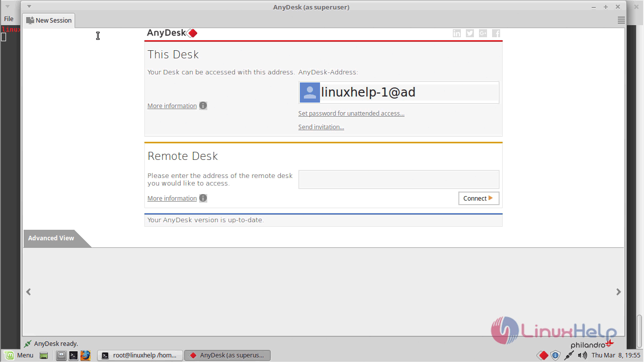Viewport: 644px width, 362px height.
Task: Click the Send invitation link
Action: [x=321, y=127]
